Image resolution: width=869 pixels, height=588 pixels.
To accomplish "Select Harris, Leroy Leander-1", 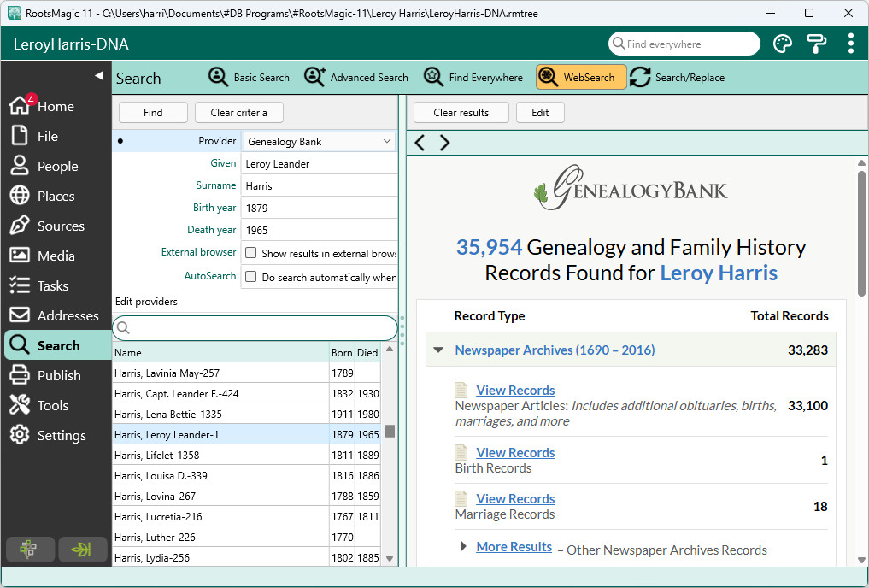I will (x=247, y=434).
